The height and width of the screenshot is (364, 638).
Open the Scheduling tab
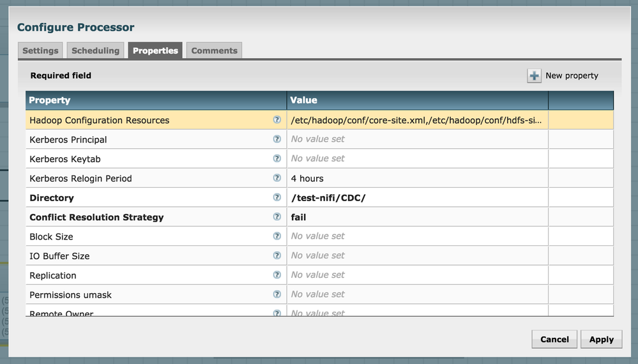tap(95, 50)
